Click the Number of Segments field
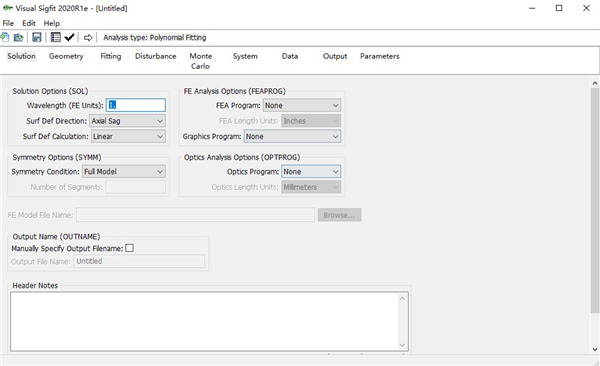 [136, 187]
